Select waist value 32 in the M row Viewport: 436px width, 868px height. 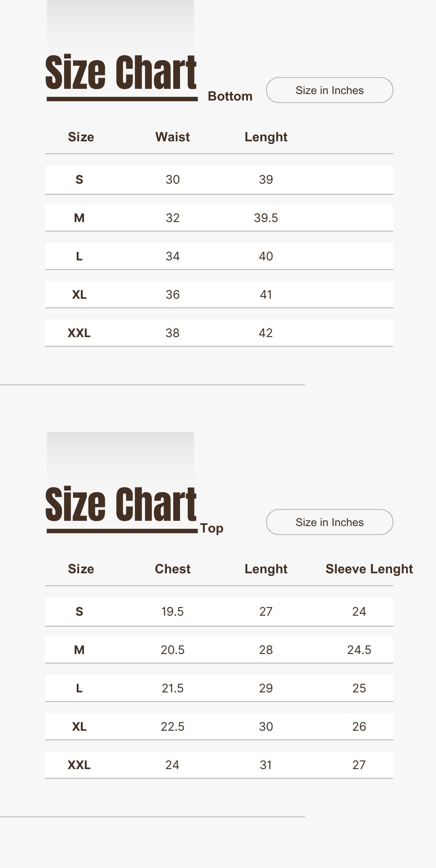click(172, 218)
